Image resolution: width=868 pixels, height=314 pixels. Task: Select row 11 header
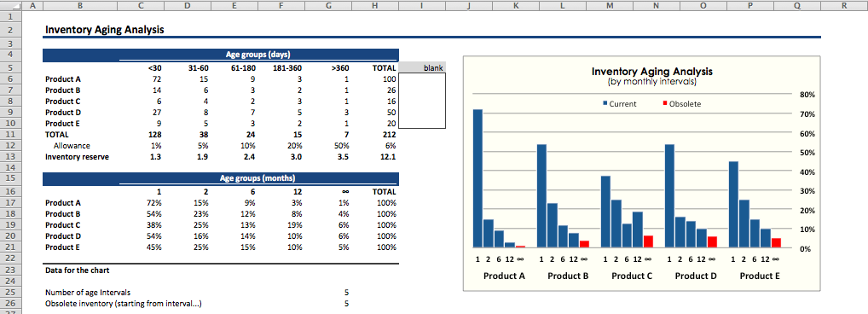(10, 134)
